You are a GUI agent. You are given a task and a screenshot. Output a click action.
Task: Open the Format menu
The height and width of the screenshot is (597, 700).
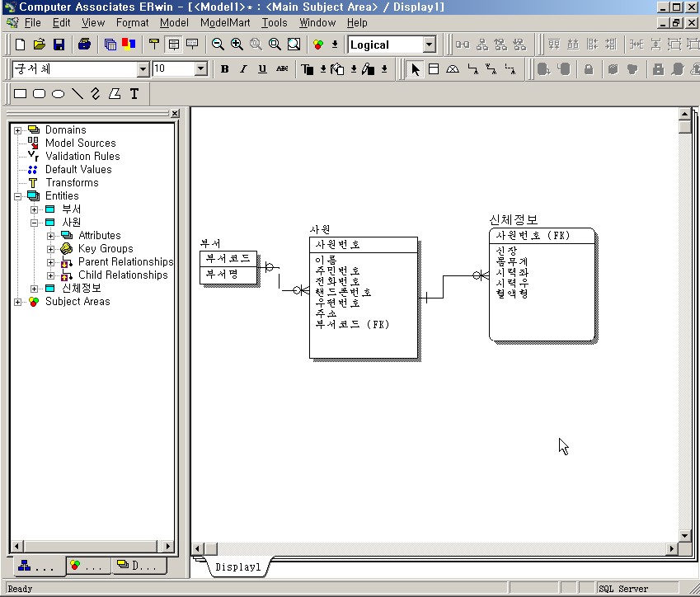[132, 22]
